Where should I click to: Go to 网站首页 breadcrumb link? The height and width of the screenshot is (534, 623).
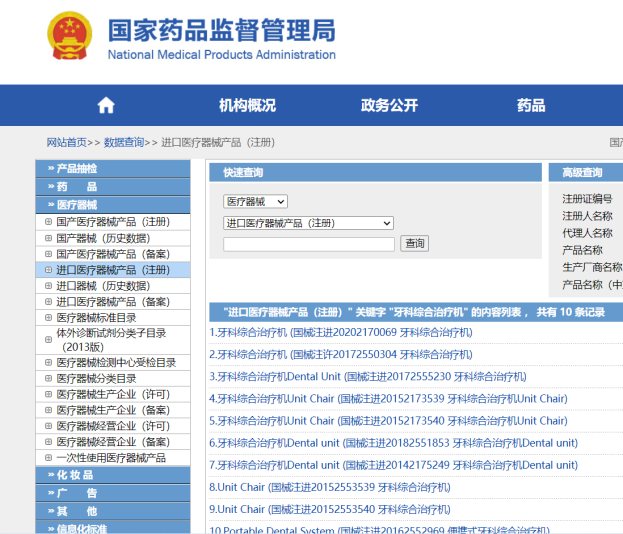click(x=66, y=142)
